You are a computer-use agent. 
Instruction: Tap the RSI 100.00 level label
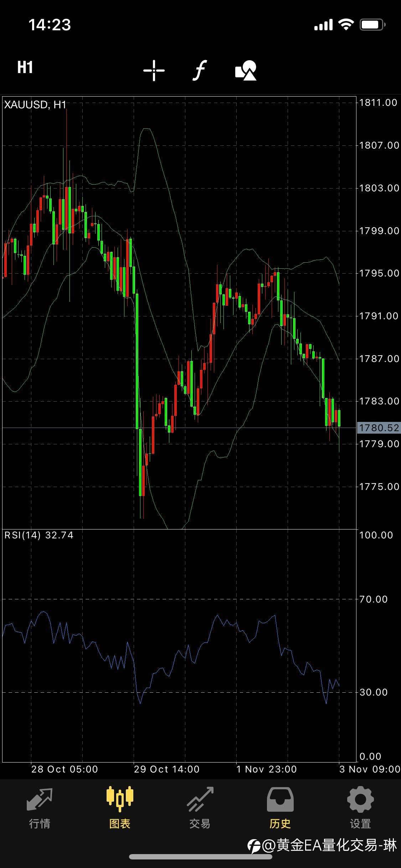[376, 535]
